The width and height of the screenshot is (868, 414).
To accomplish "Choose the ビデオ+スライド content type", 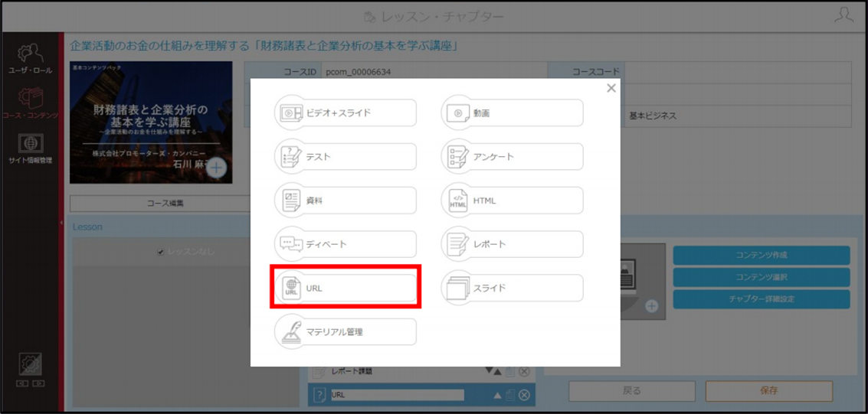I will coord(346,112).
